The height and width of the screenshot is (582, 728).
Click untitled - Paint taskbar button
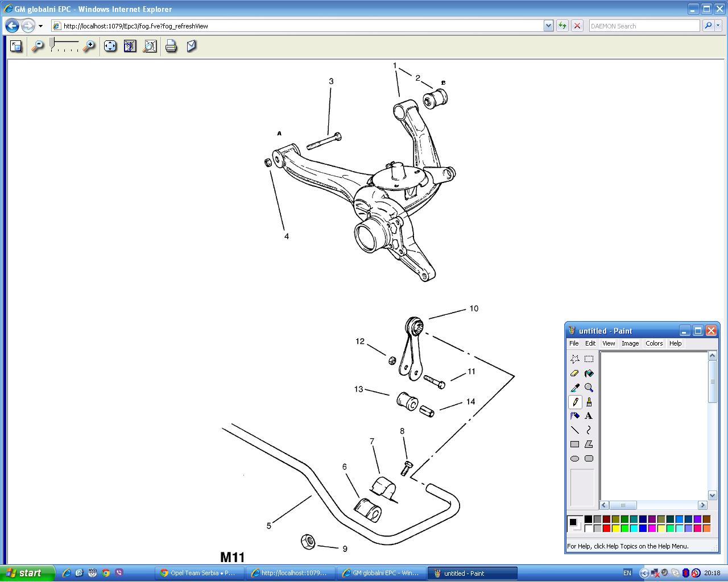click(x=473, y=573)
